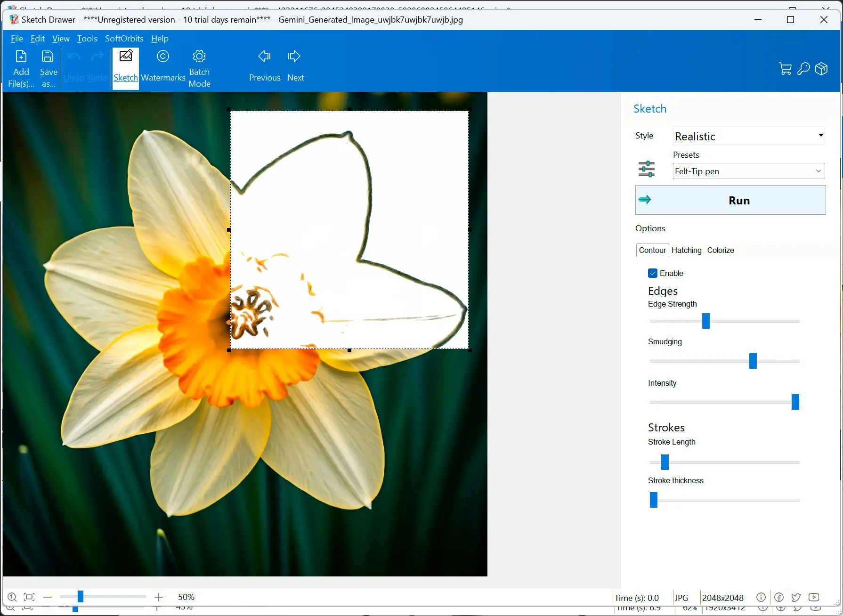The image size is (843, 616).
Task: Adjust the Smudging slider
Action: coord(753,361)
